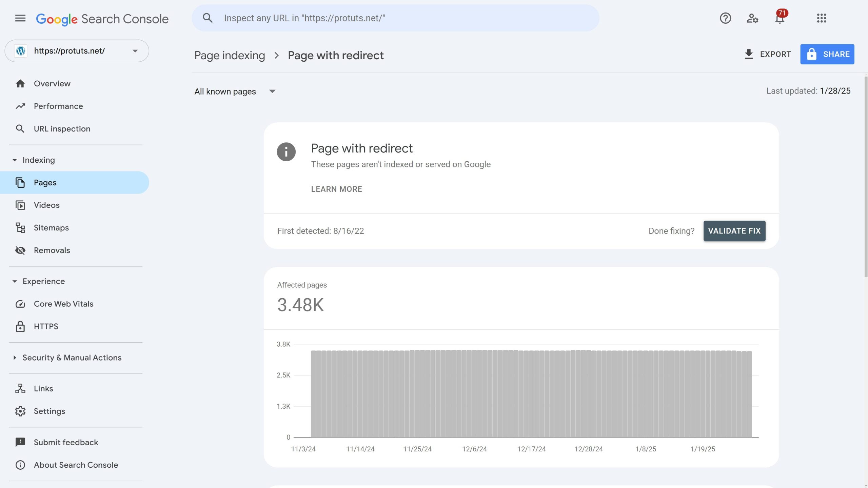Viewport: 868px width, 488px height.
Task: Open the hamburger main menu icon
Action: [x=20, y=18]
